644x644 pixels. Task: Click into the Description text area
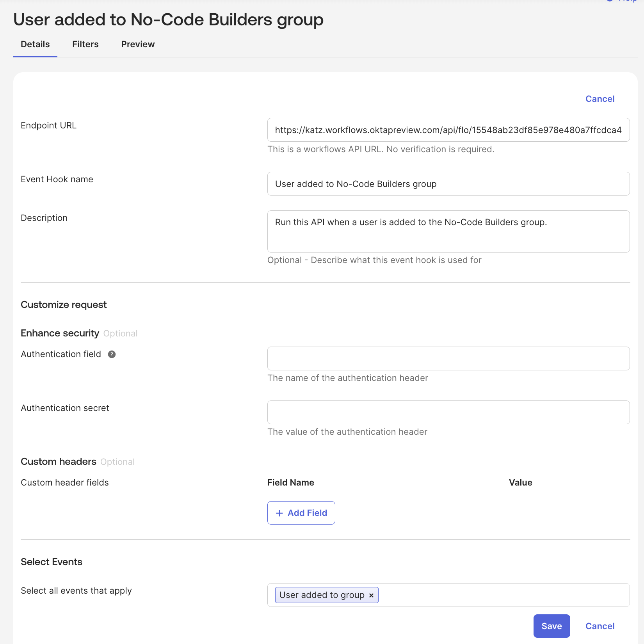(x=448, y=231)
